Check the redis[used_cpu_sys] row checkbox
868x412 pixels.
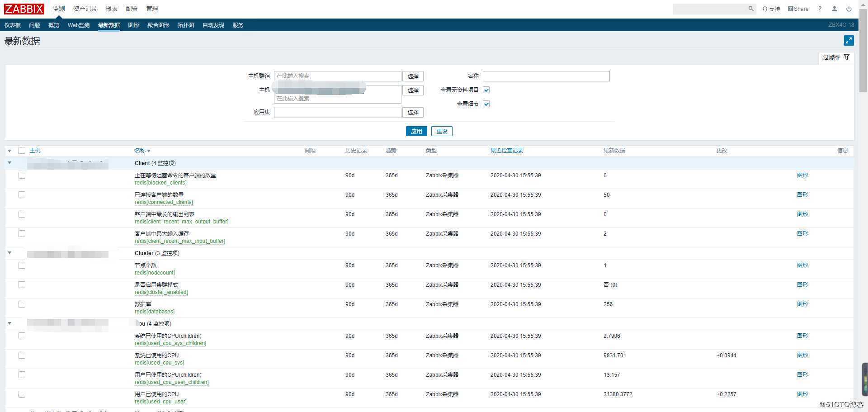click(22, 355)
